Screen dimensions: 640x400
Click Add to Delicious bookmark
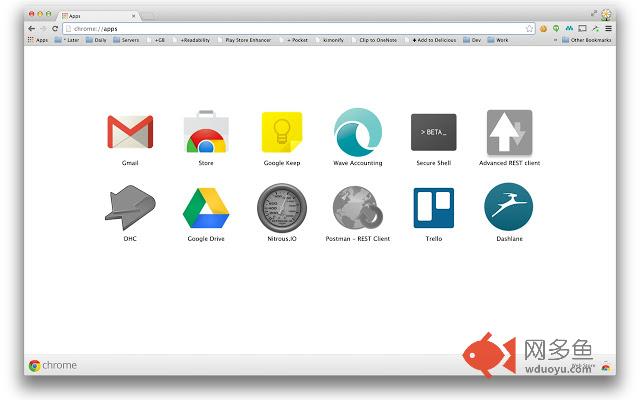(x=430, y=40)
